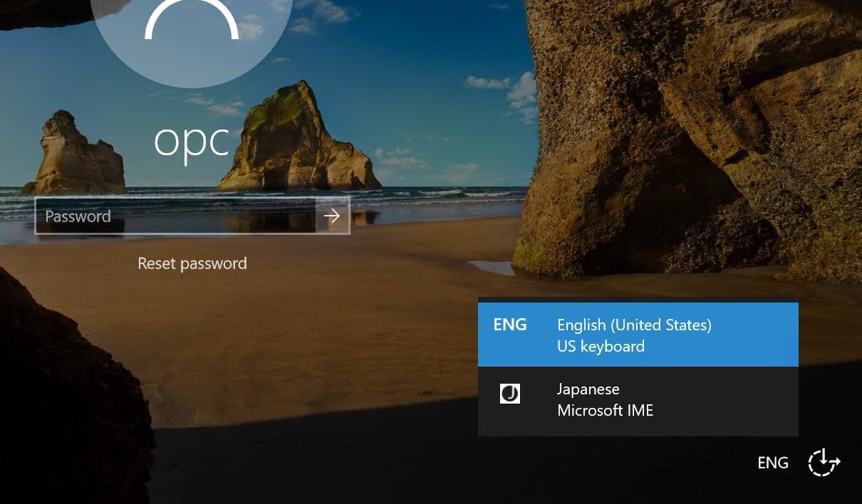Open the Reset password link
This screenshot has width=862, height=504.
pos(192,263)
